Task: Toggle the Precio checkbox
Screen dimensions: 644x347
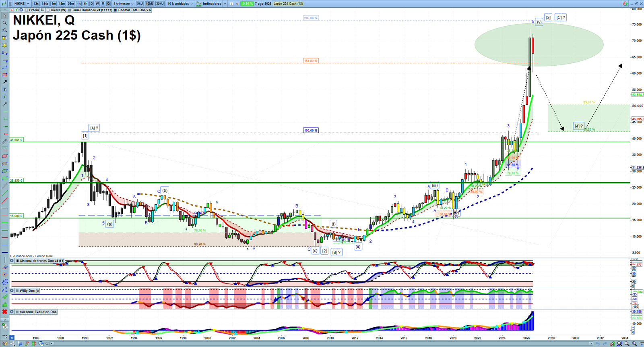Action: coord(27,10)
